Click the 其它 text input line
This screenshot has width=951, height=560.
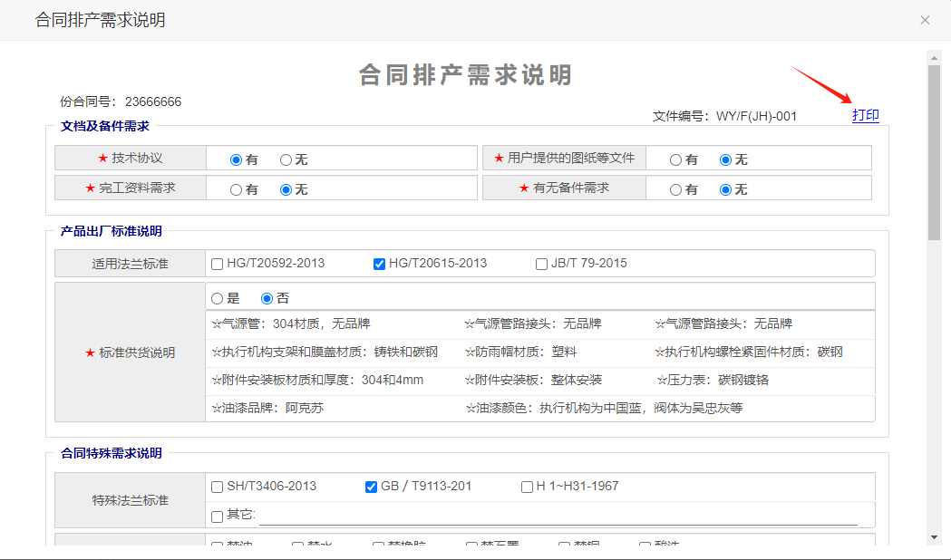(x=558, y=516)
